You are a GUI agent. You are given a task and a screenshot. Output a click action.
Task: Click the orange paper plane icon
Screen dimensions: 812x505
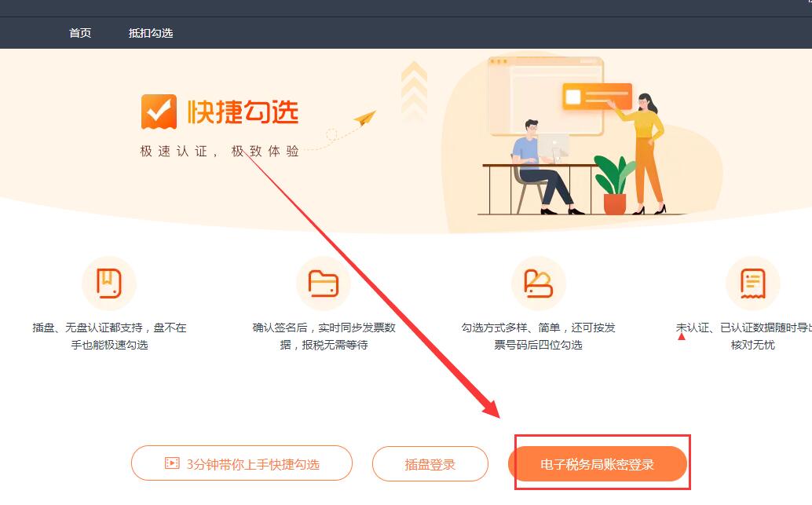pos(364,118)
